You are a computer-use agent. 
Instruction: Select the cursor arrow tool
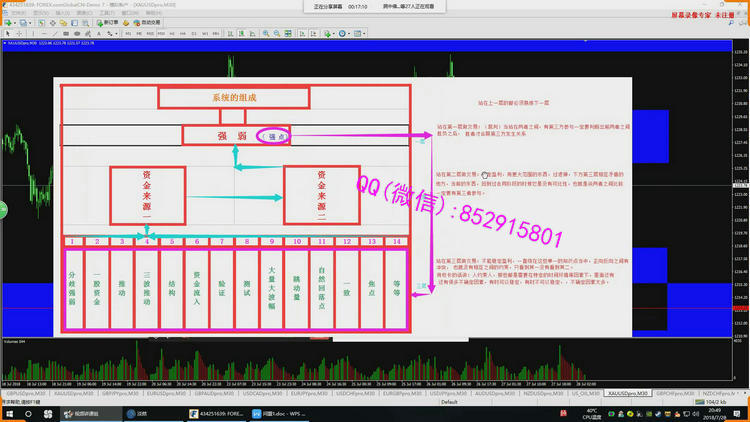click(8, 33)
